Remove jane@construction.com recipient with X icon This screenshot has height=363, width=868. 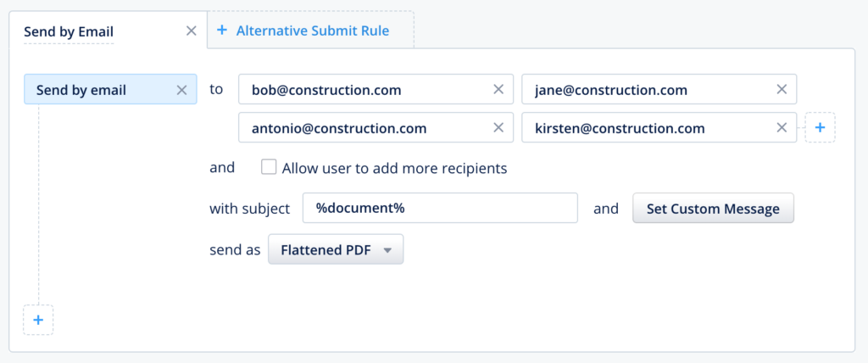point(782,90)
